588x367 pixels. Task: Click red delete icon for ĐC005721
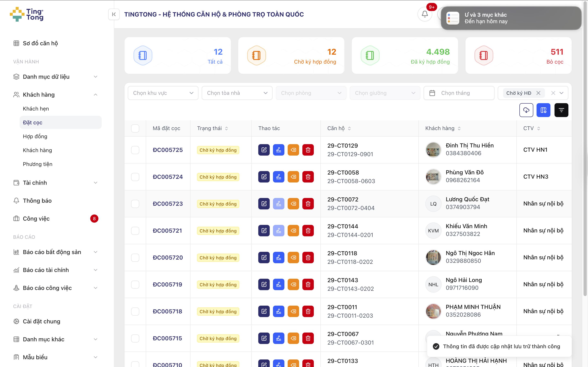pos(308,231)
